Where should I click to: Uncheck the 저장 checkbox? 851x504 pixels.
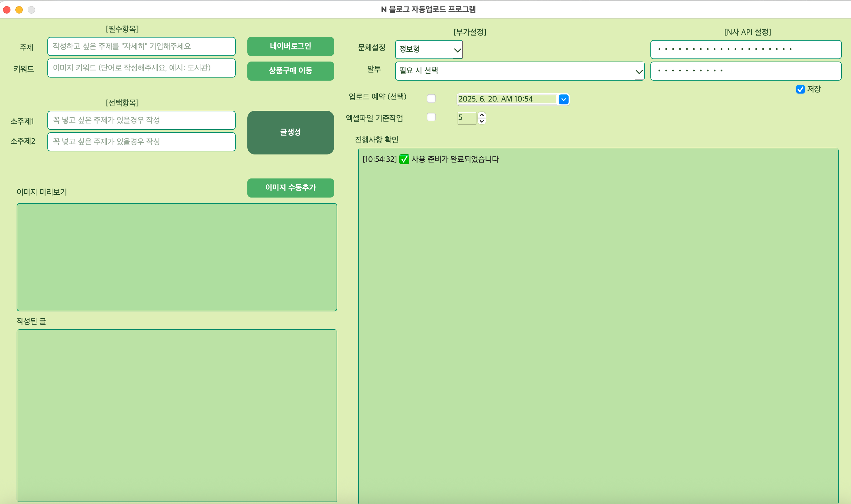(800, 89)
